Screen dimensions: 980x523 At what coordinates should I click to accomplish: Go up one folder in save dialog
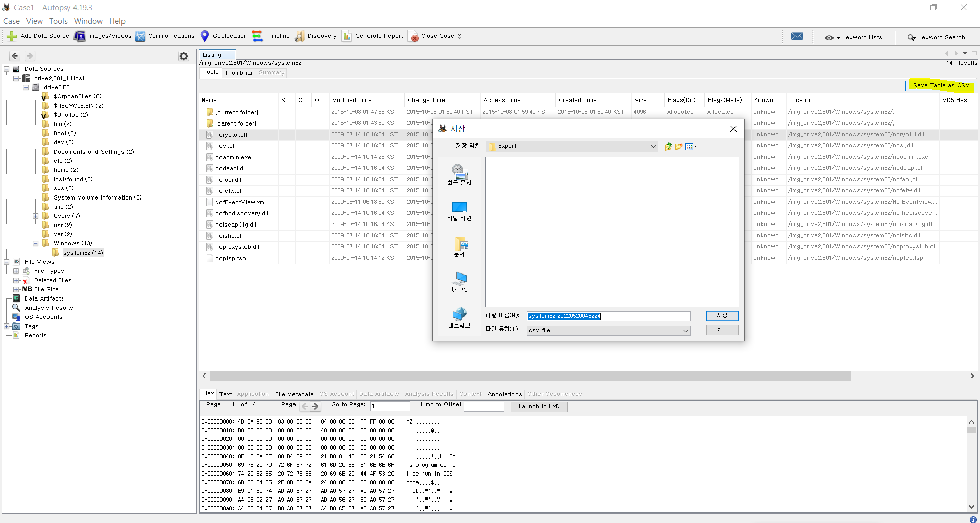coord(668,146)
